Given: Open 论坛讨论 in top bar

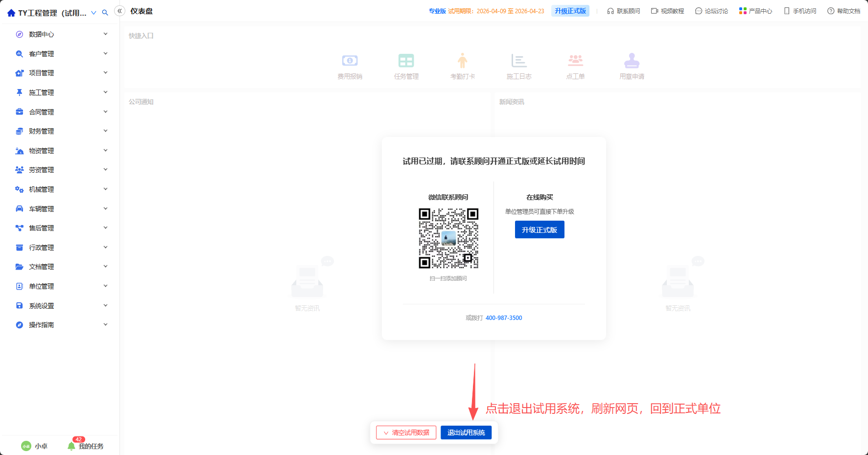Looking at the screenshot, I should (x=711, y=11).
